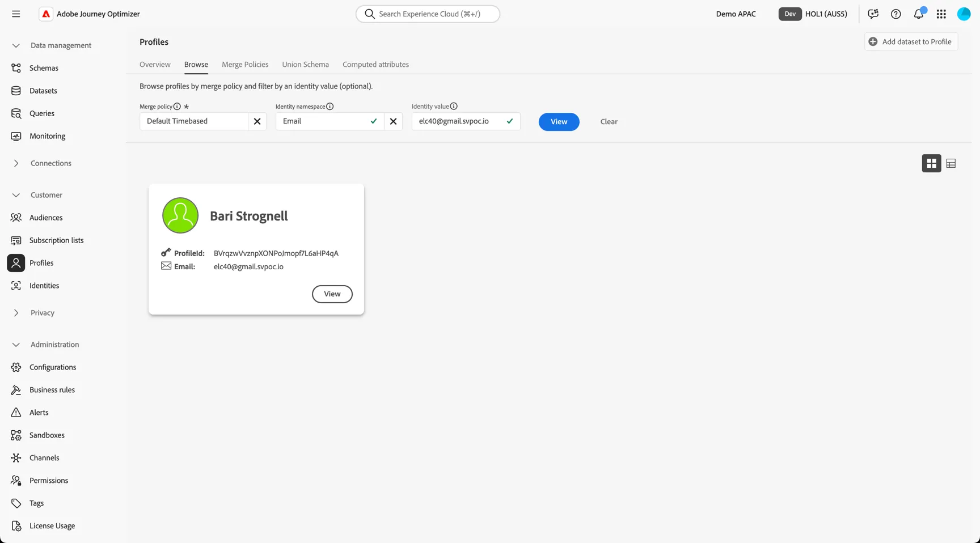Click the Adobe logo icon

pos(46,14)
